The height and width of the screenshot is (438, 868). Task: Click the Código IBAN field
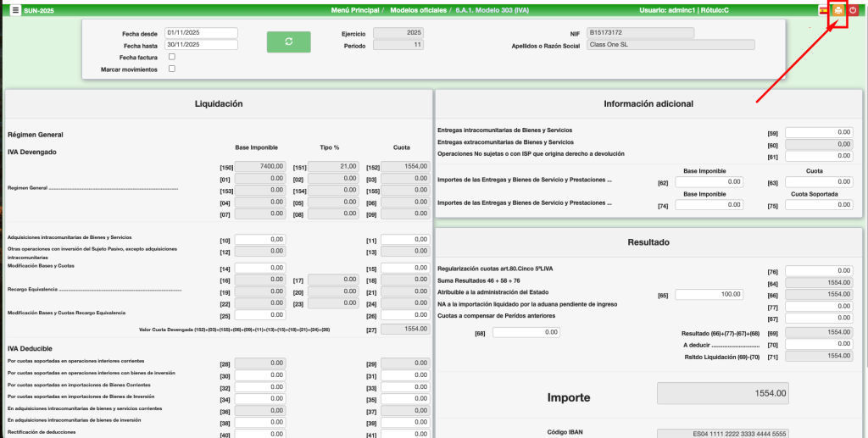[723, 433]
